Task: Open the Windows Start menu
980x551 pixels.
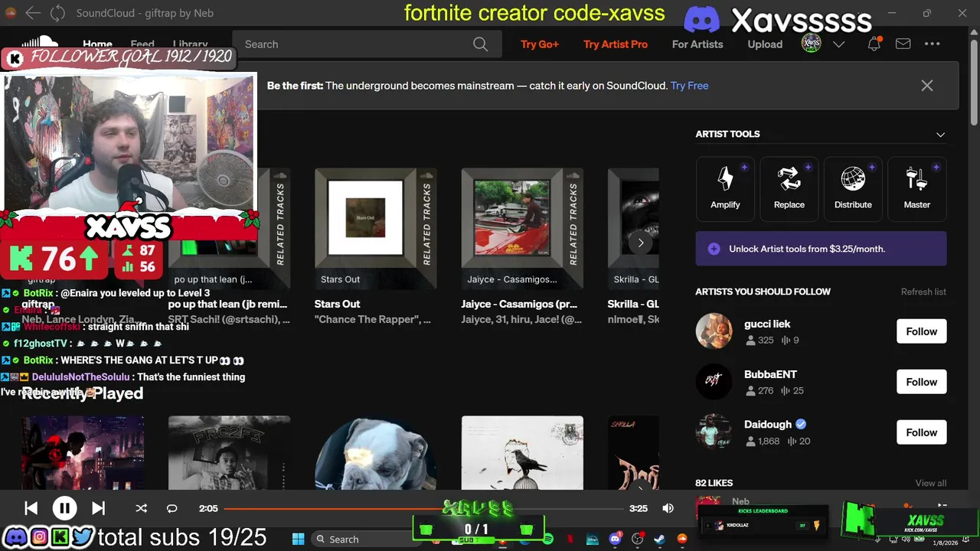Action: tap(298, 540)
